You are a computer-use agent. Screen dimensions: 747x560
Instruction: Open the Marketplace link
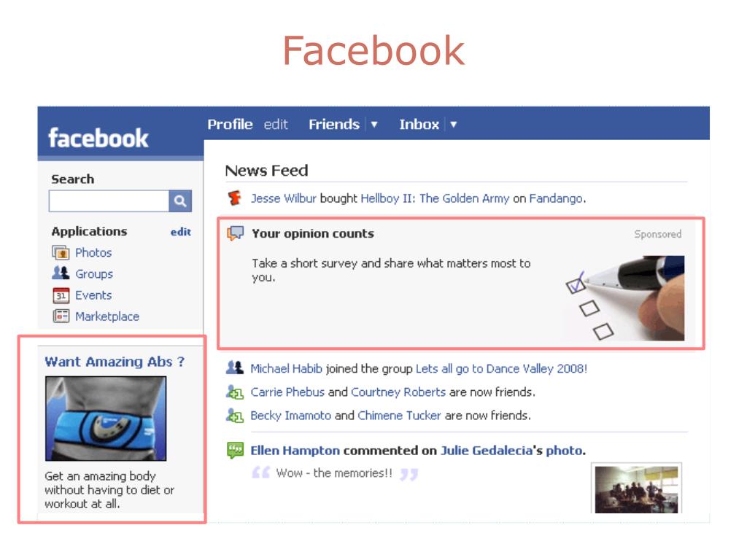[107, 316]
